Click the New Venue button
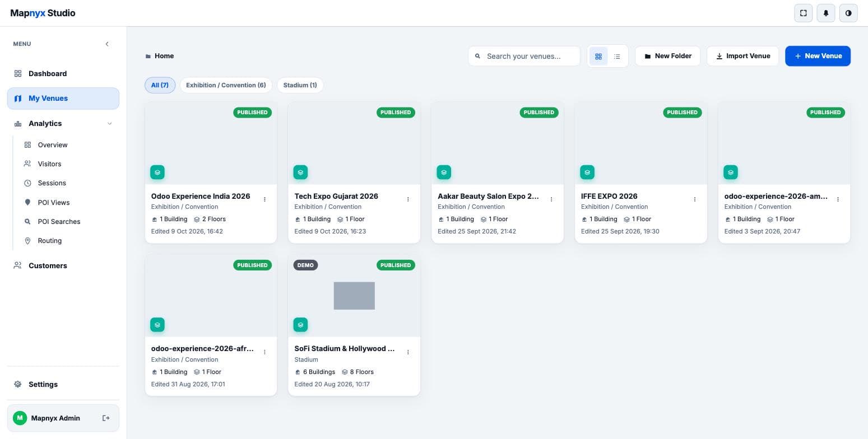The height and width of the screenshot is (439, 868). 818,56
